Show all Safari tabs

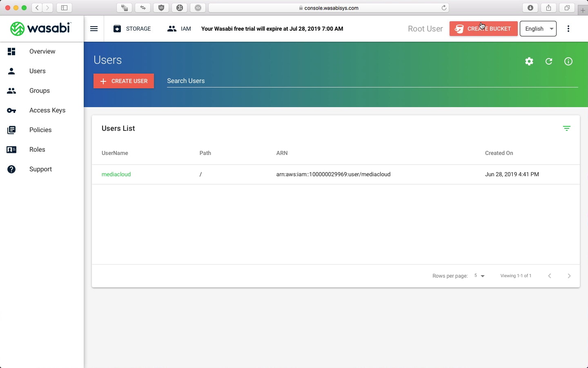pyautogui.click(x=567, y=8)
